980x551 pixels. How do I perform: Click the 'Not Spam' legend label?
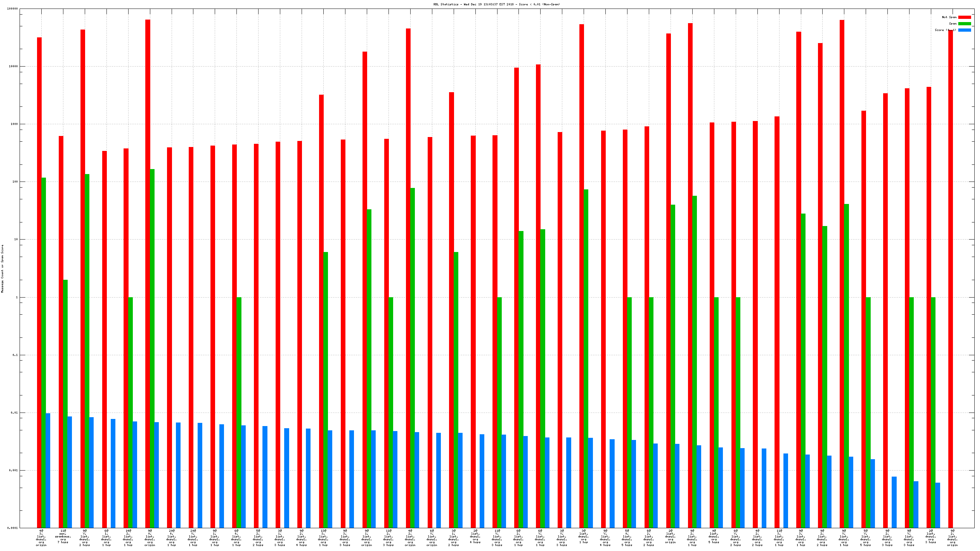pos(949,17)
